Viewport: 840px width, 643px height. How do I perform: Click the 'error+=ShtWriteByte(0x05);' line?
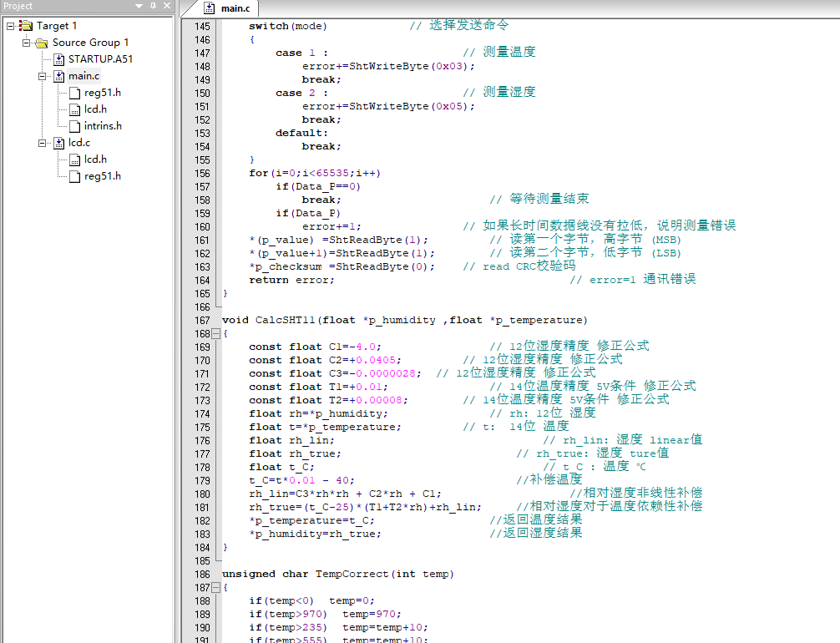[x=388, y=106]
